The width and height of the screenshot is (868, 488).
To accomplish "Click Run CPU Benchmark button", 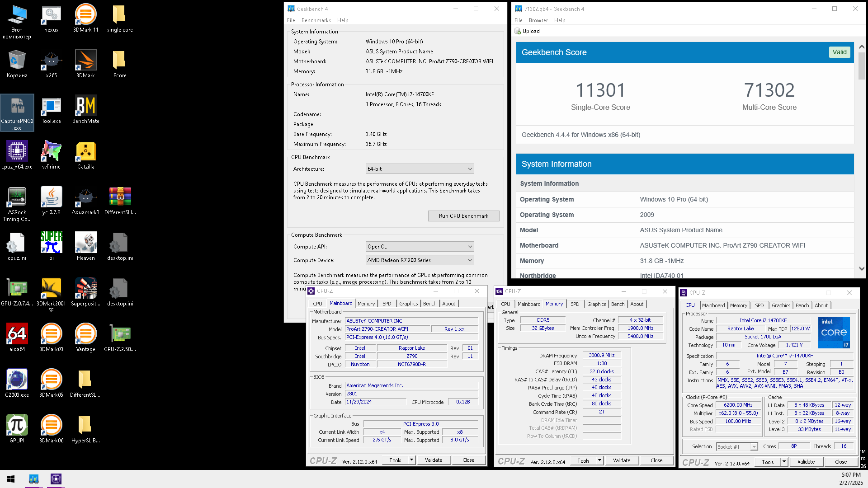I will [x=463, y=216].
